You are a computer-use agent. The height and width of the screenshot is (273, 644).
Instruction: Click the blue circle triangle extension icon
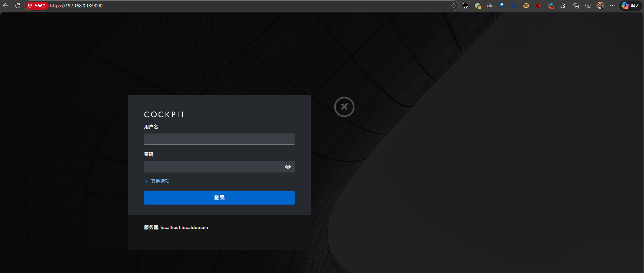pos(514,6)
